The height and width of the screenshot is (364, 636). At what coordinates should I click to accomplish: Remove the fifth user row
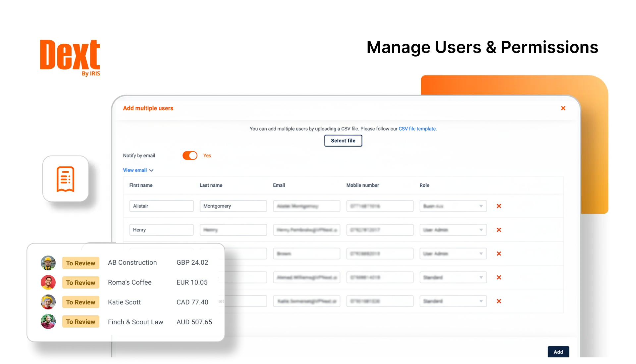(499, 301)
